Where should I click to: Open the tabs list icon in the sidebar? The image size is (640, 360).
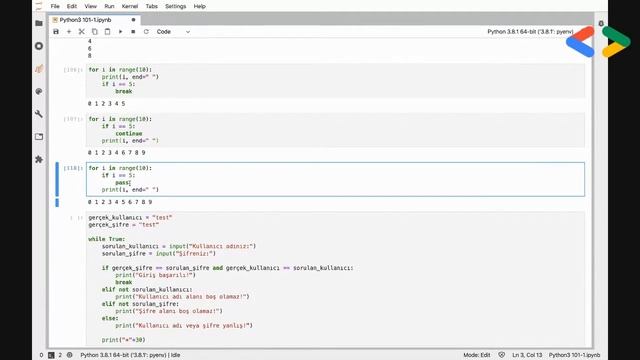click(x=39, y=137)
